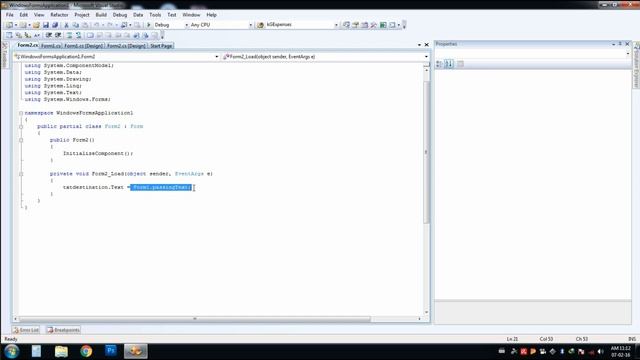The height and width of the screenshot is (360, 640).
Task: Switch to the Form1.cs [Design] tab
Action: pyautogui.click(x=83, y=46)
